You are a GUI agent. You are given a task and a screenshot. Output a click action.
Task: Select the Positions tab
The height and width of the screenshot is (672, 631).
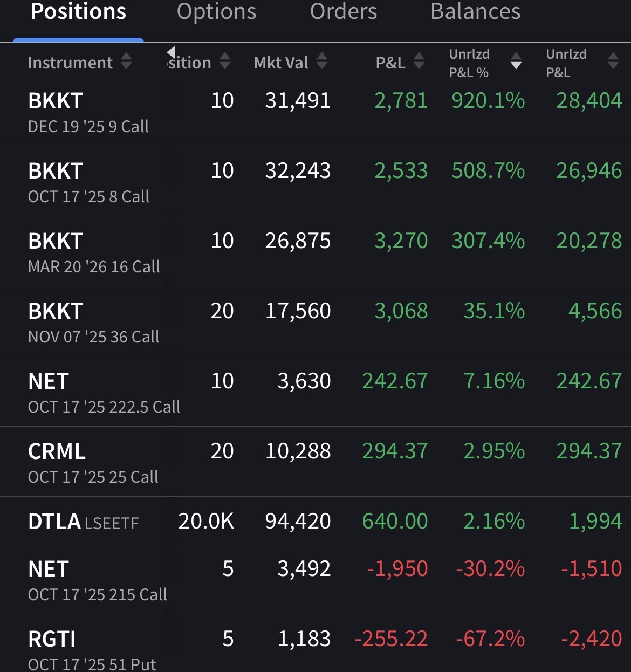pyautogui.click(x=79, y=12)
